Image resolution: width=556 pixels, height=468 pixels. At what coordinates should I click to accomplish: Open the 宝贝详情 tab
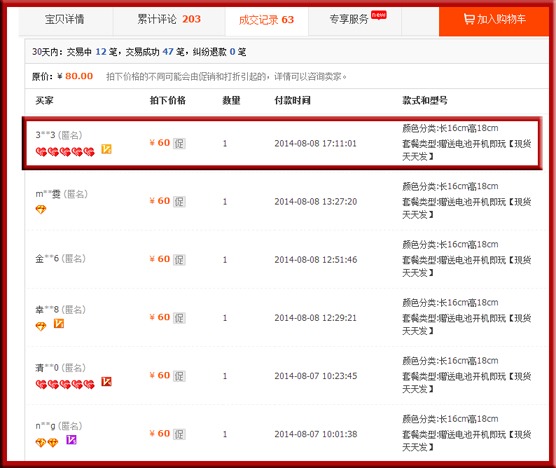click(65, 19)
